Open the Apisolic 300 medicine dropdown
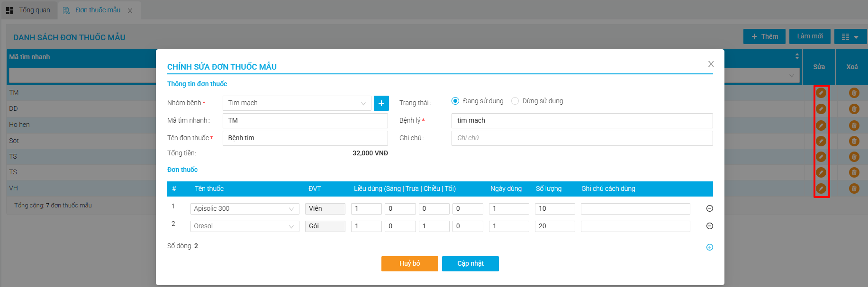 [x=244, y=209]
